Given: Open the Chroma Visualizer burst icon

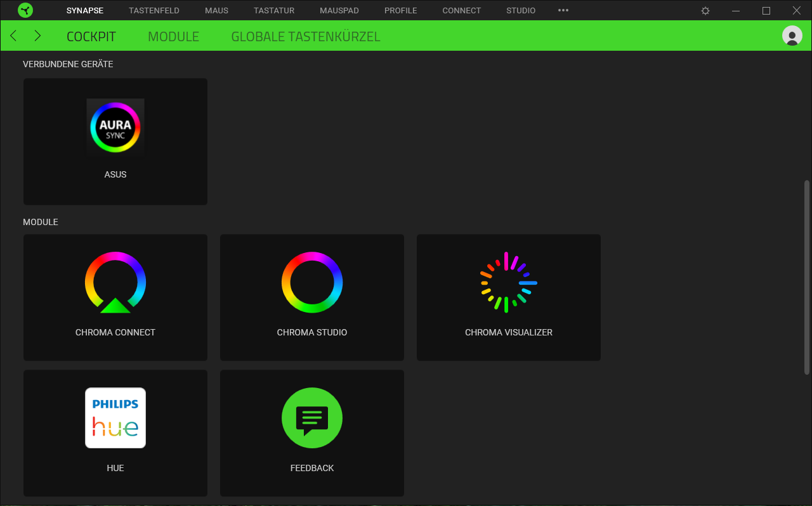Looking at the screenshot, I should 509,282.
